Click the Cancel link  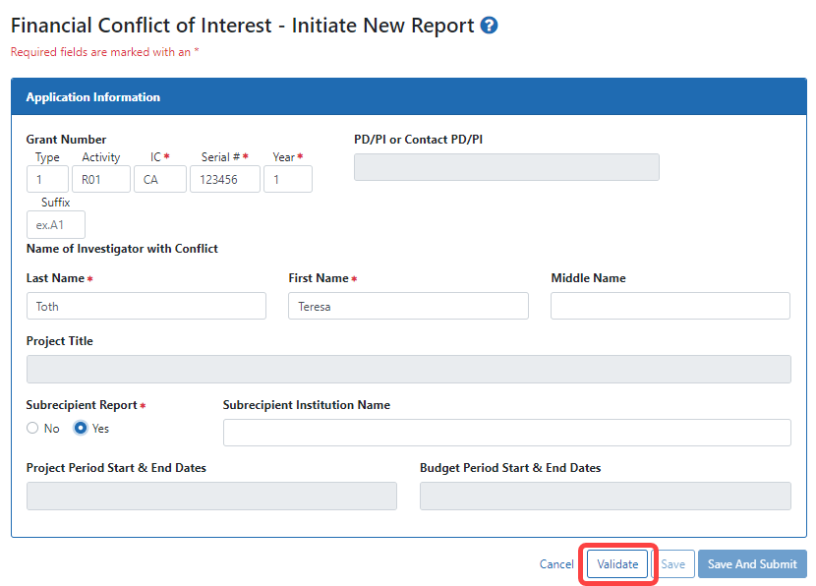coord(556,564)
